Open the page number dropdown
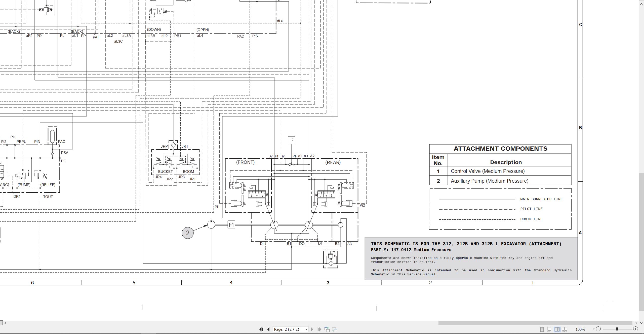Viewport: 644px width, 334px height. [x=306, y=329]
